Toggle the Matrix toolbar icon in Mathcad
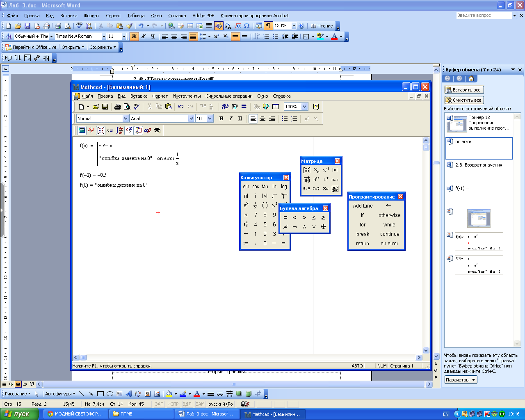This screenshot has width=525, height=420. point(100,130)
